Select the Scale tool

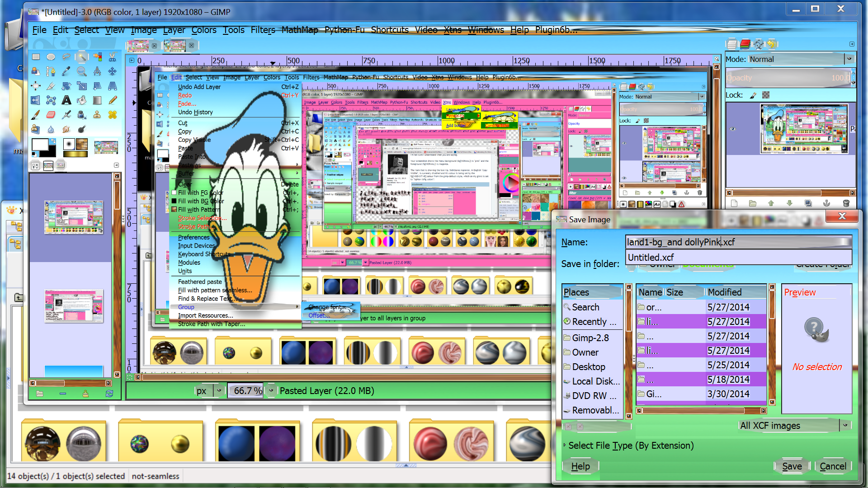(x=82, y=86)
